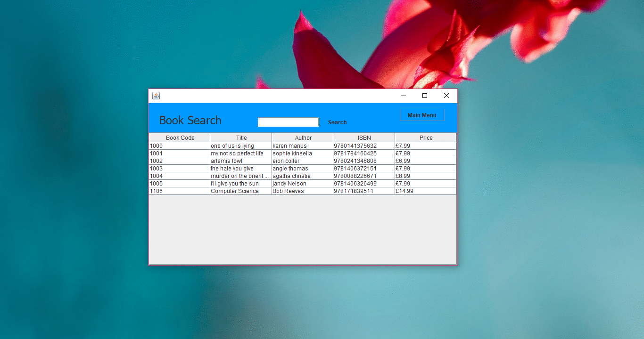
Task: Select ISBN 9780141375632
Action: click(364, 146)
